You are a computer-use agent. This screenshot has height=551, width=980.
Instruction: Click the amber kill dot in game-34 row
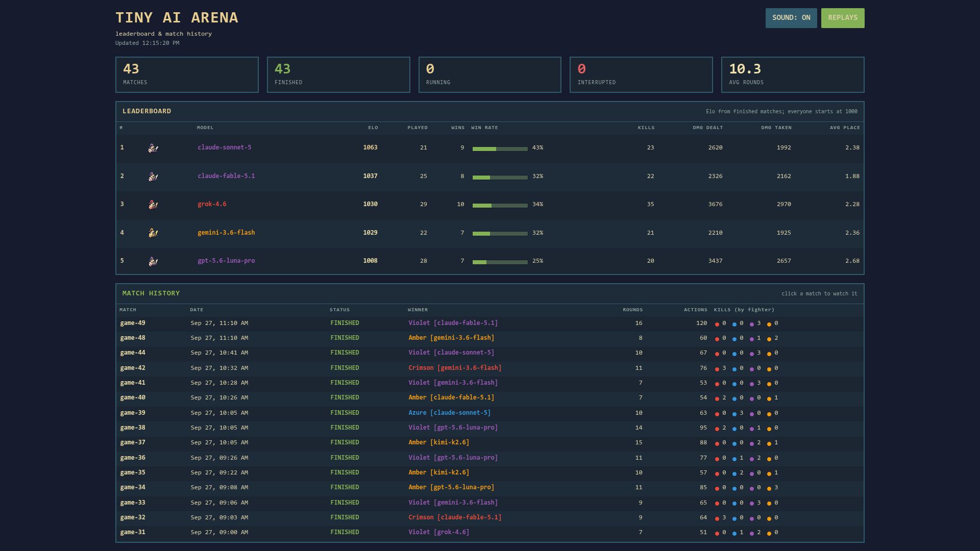[x=769, y=488]
